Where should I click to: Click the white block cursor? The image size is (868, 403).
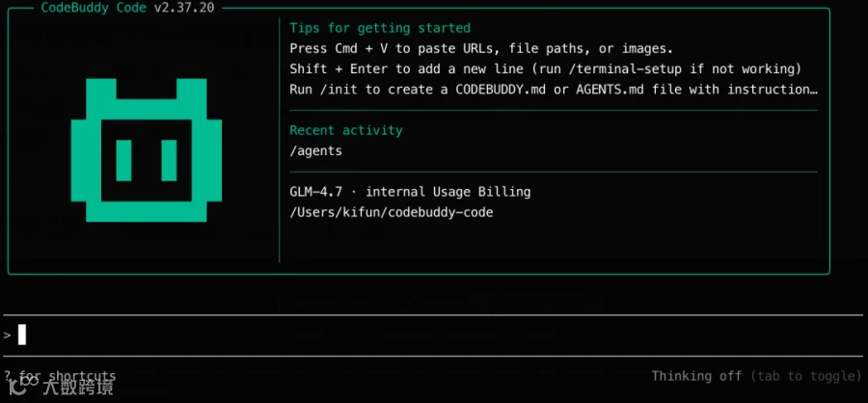pyautogui.click(x=22, y=335)
